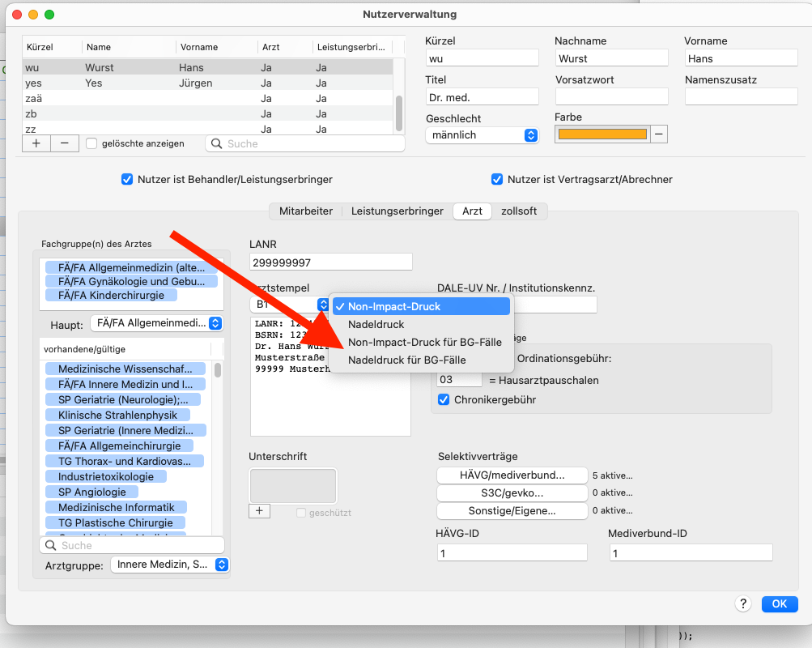Image resolution: width=812 pixels, height=648 pixels.
Task: Focus the Kürzel input field
Action: point(483,58)
